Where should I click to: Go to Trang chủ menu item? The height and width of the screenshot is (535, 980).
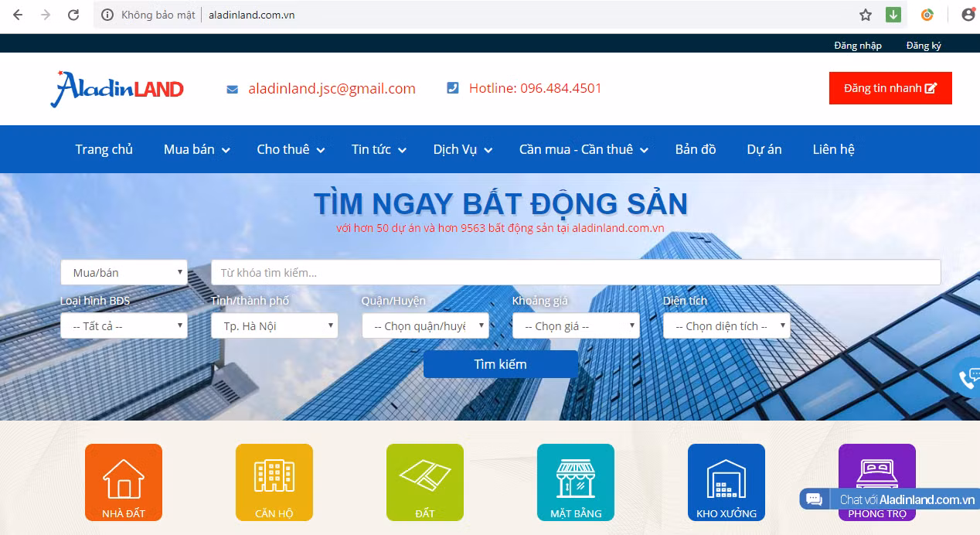coord(104,149)
